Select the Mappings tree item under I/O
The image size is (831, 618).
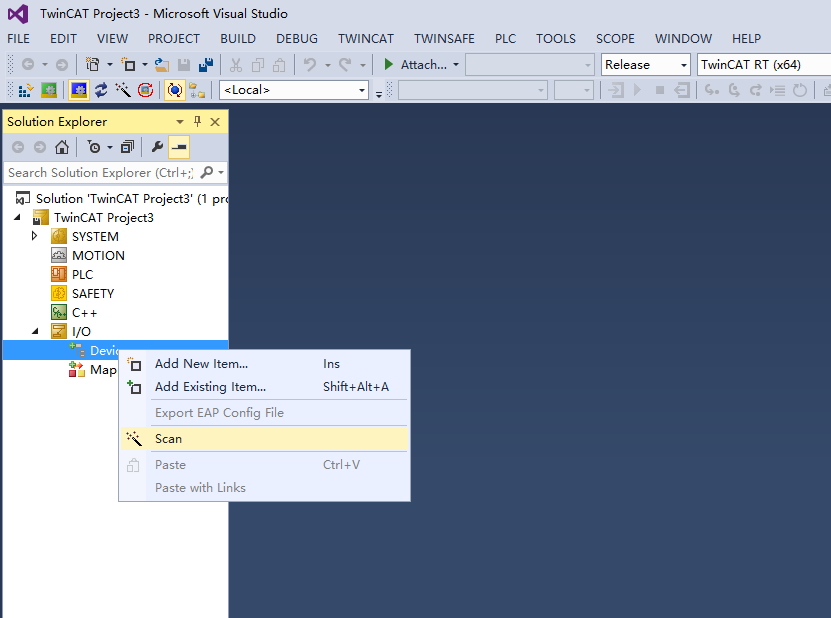(x=103, y=370)
